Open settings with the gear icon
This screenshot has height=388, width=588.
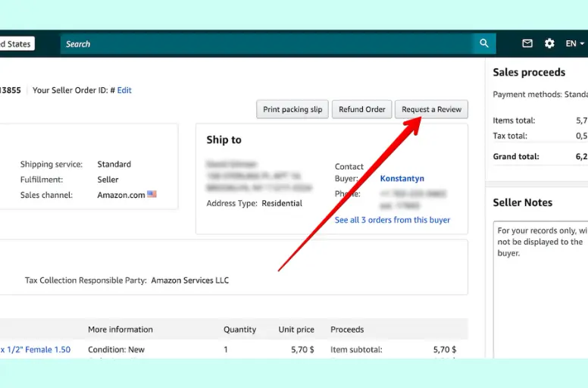pyautogui.click(x=549, y=44)
